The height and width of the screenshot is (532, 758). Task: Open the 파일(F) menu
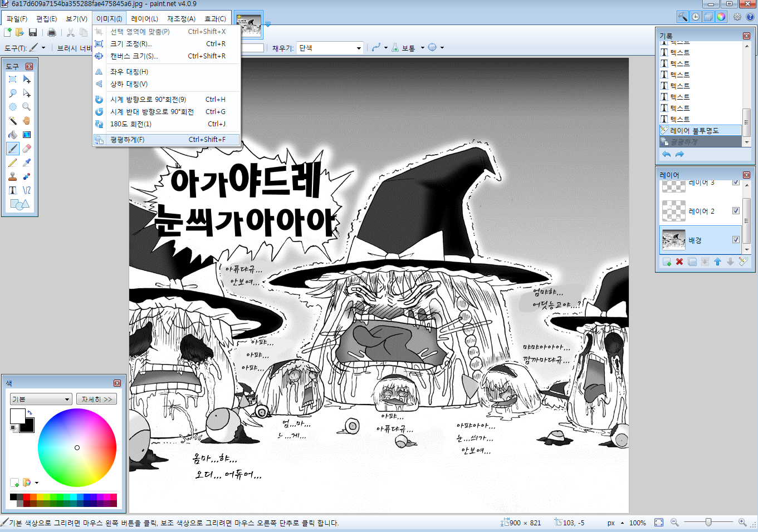click(x=17, y=19)
